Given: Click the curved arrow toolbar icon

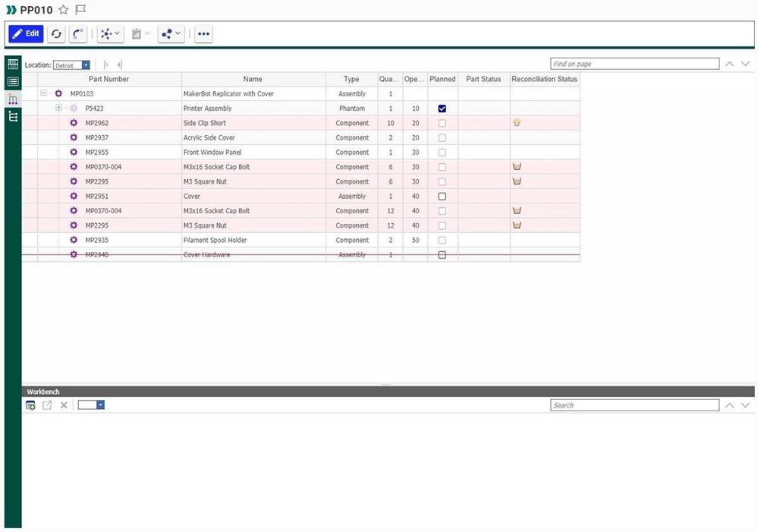Looking at the screenshot, I should [x=78, y=34].
